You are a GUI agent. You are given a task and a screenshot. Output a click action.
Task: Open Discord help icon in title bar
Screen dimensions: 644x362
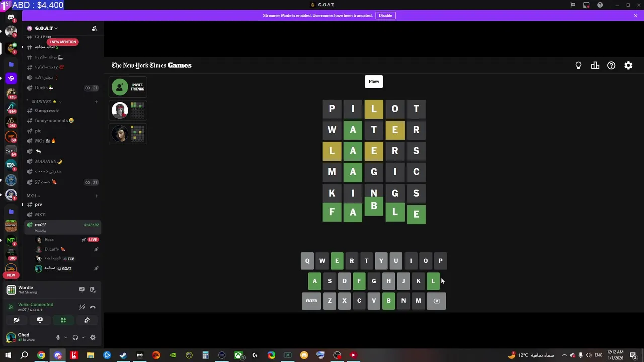600,5
